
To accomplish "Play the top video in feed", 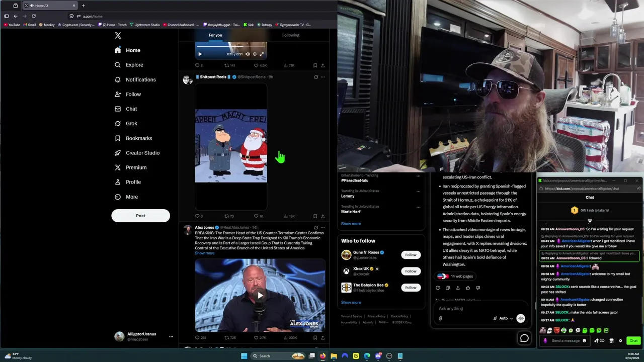I will pos(200,54).
